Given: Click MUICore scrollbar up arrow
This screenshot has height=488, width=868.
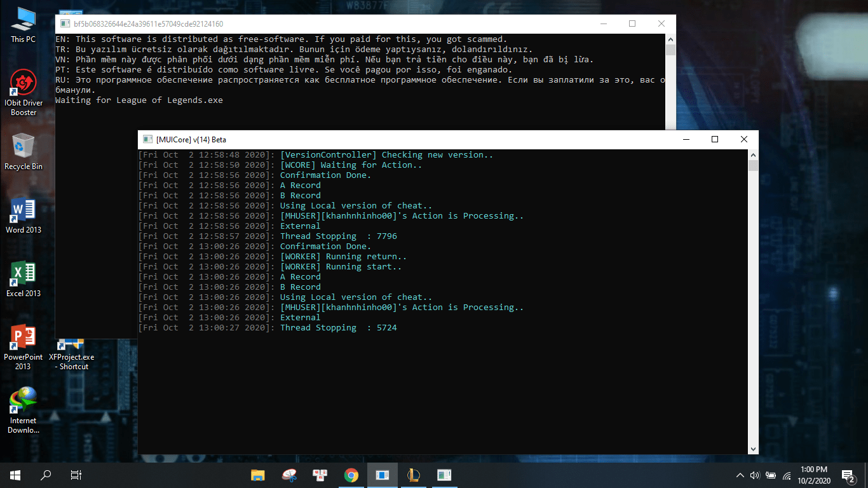Looking at the screenshot, I should (753, 154).
